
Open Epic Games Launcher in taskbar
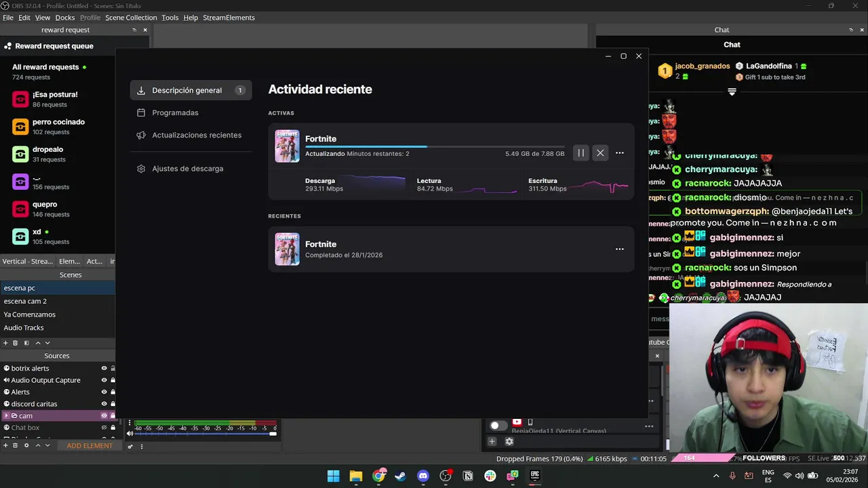click(535, 476)
